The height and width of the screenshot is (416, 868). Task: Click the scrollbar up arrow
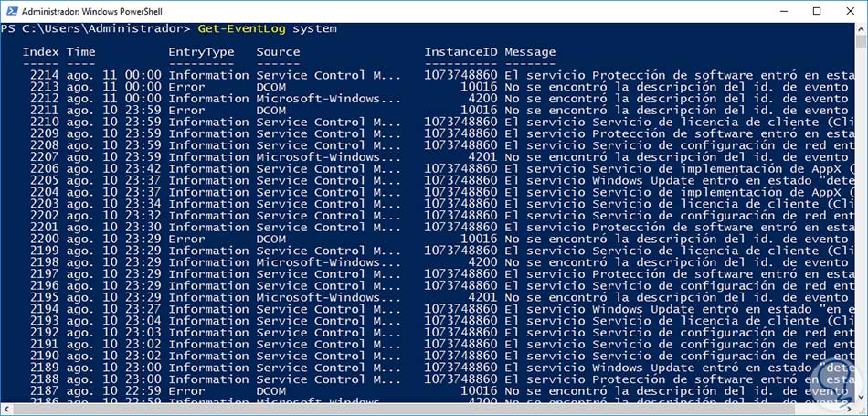pyautogui.click(x=861, y=29)
